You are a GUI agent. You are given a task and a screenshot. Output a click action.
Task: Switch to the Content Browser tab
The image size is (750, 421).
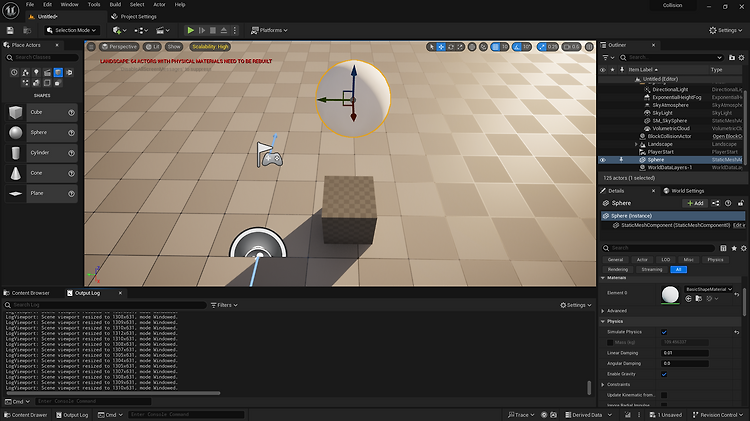click(27, 293)
